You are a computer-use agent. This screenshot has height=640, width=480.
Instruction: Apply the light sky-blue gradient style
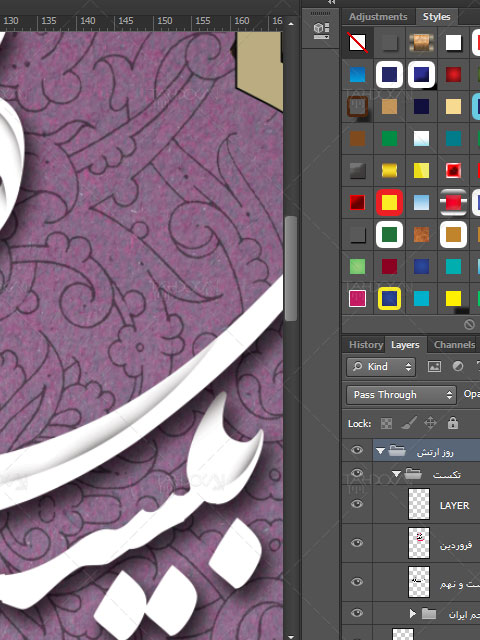[x=421, y=202]
